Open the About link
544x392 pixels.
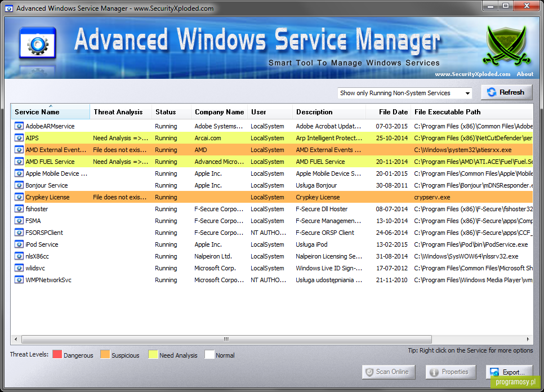click(x=525, y=74)
